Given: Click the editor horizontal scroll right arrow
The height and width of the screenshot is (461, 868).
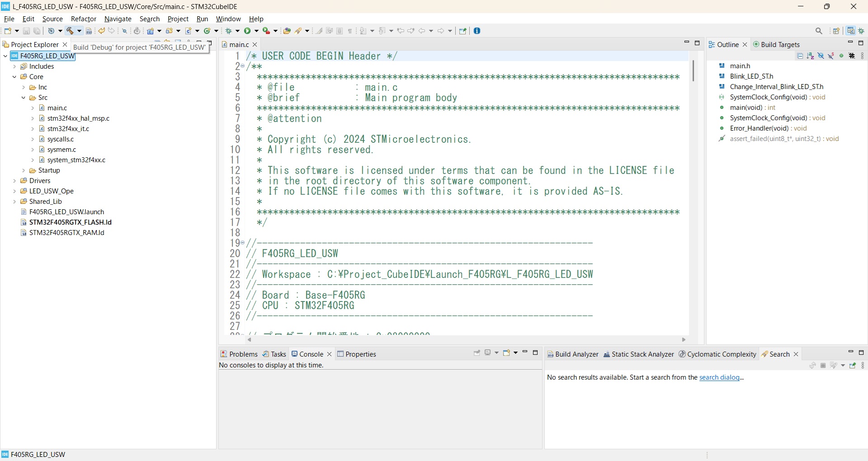Looking at the screenshot, I should point(684,340).
